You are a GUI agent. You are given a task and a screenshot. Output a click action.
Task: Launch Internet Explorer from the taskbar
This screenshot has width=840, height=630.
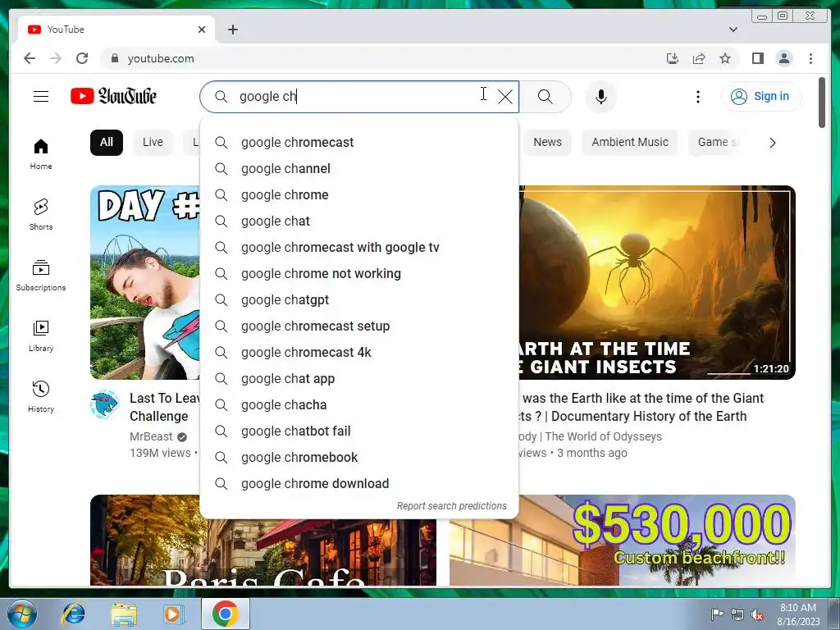pyautogui.click(x=73, y=614)
